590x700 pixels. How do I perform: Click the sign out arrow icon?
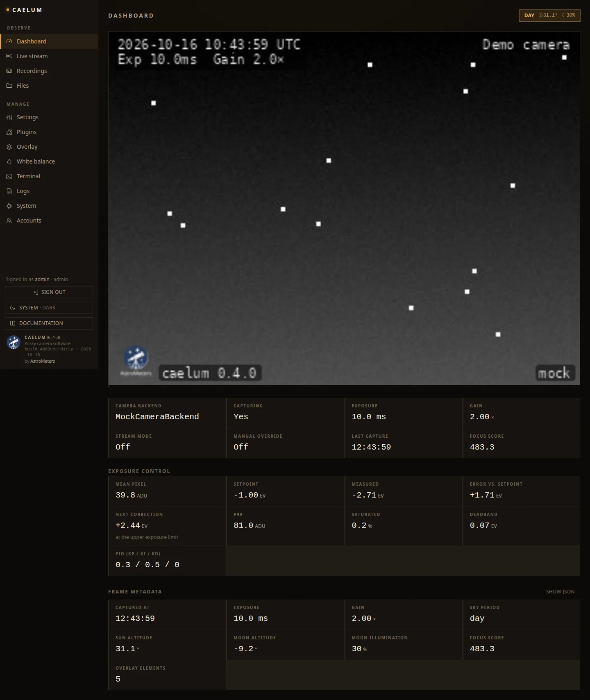point(36,292)
